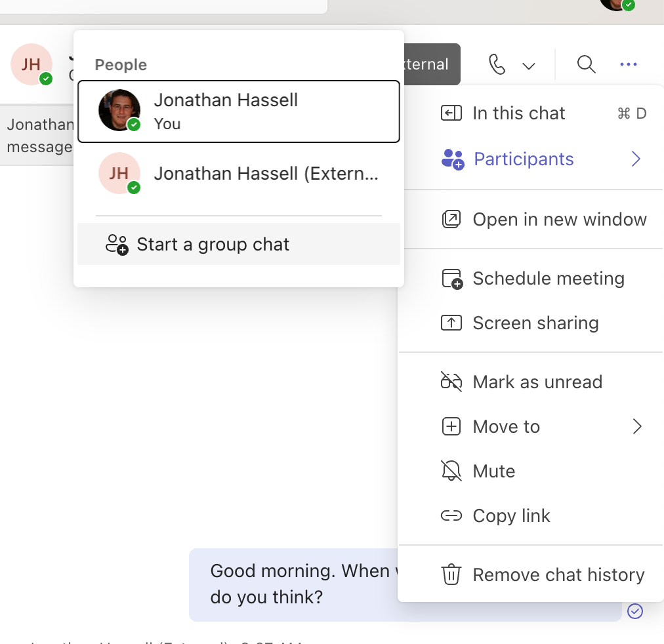Choose Schedule meeting option
Screen dimensions: 664x644
coord(532,279)
